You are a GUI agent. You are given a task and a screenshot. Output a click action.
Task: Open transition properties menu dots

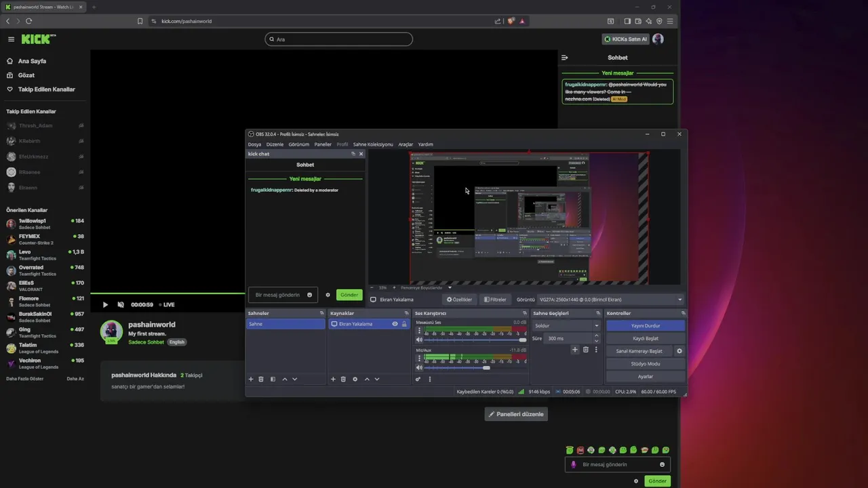tap(596, 350)
